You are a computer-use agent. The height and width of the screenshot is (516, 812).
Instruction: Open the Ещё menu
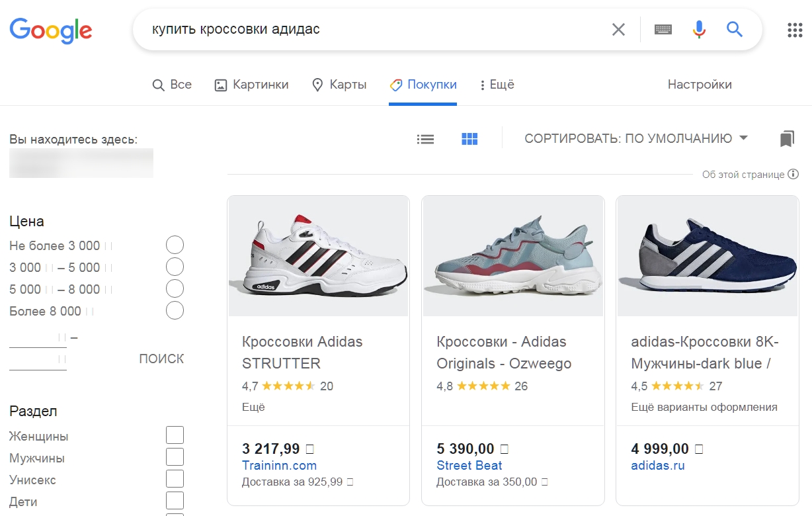497,85
